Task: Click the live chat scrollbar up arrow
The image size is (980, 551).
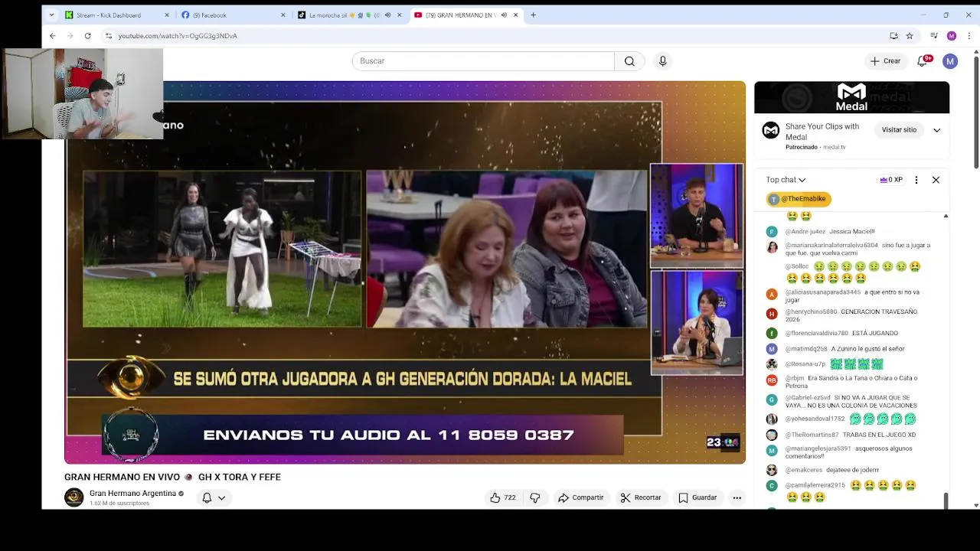Action: (946, 216)
